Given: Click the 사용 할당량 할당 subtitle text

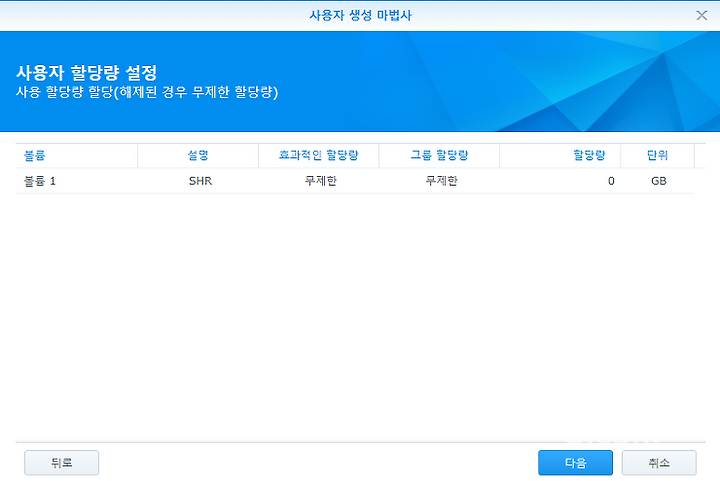Looking at the screenshot, I should click(147, 92).
